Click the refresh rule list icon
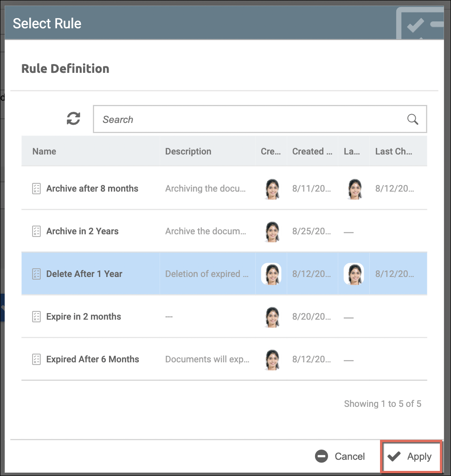The width and height of the screenshot is (451, 476). click(73, 119)
